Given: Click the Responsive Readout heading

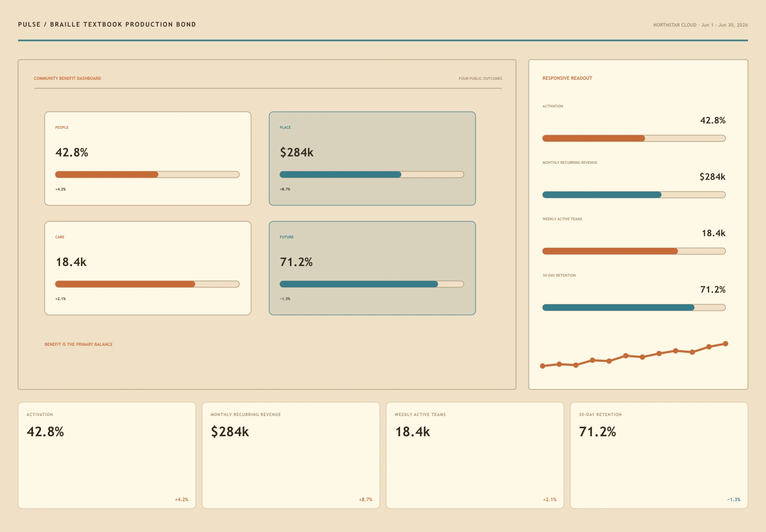Looking at the screenshot, I should [567, 78].
